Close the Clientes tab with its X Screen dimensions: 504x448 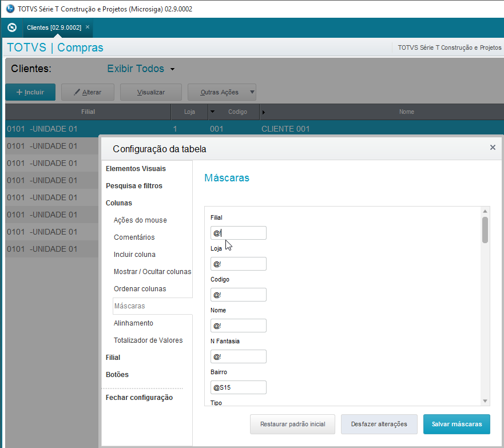[88, 27]
